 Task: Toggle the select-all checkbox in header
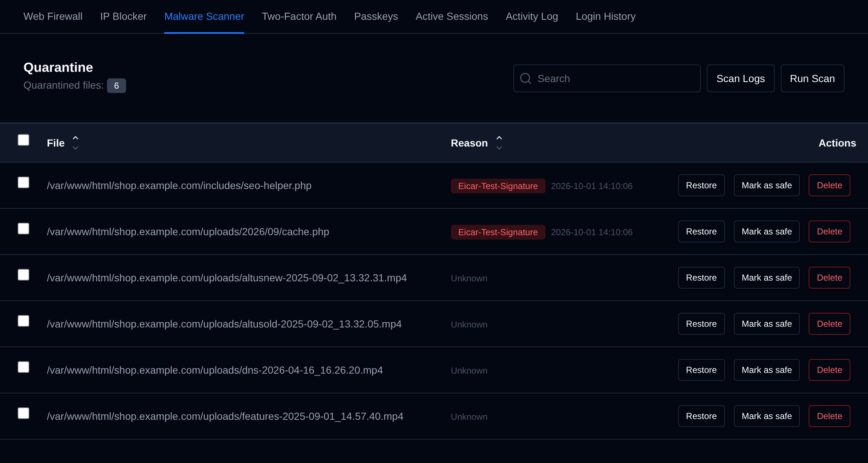click(x=23, y=140)
